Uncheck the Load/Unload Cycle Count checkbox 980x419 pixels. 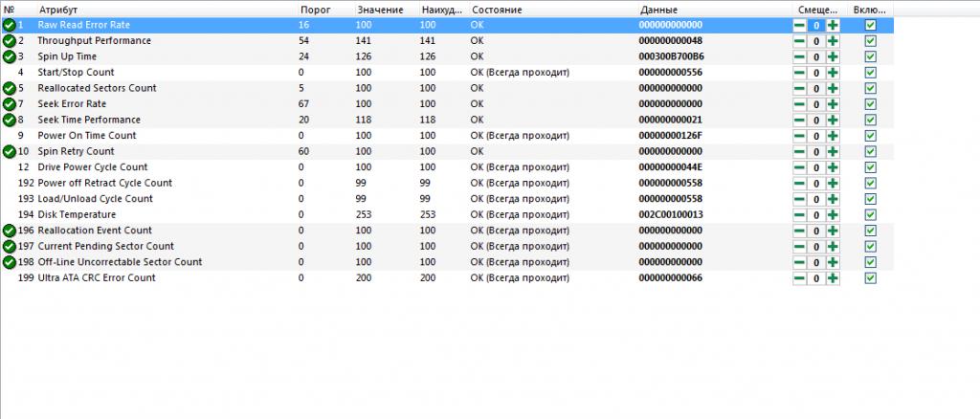click(x=870, y=199)
